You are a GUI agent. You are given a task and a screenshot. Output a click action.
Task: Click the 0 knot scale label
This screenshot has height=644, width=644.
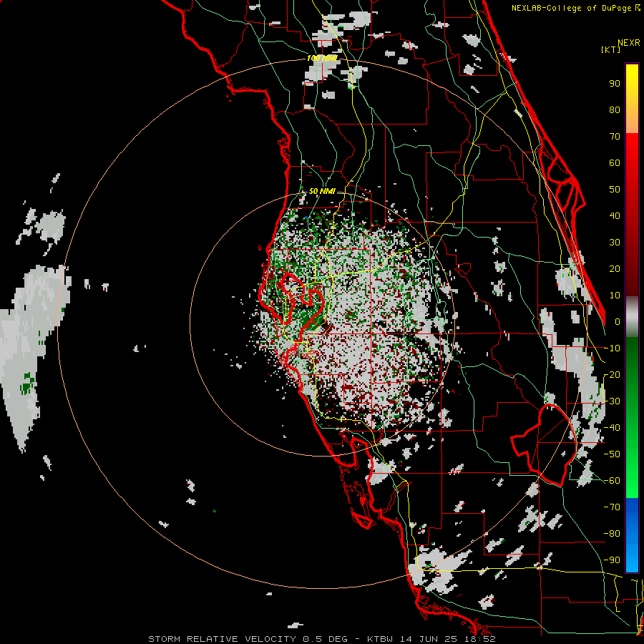pyautogui.click(x=618, y=321)
